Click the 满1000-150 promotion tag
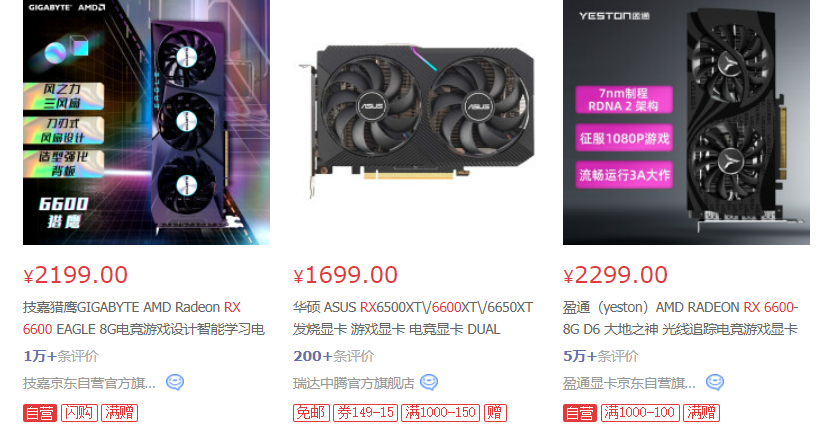 (440, 413)
